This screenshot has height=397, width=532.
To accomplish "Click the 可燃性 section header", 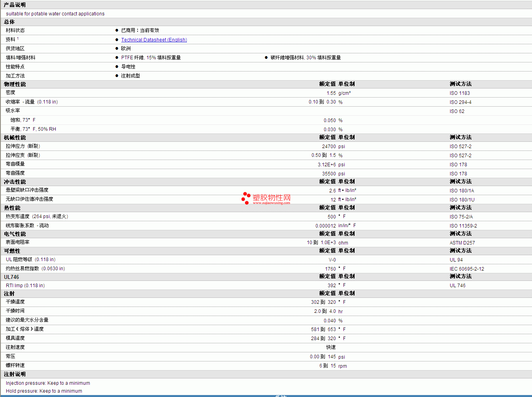I will [x=12, y=251].
